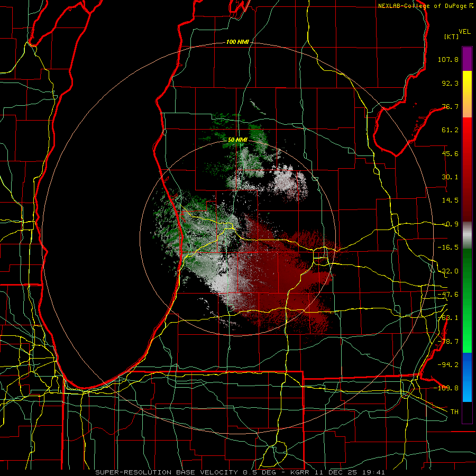
Task: Click the 50 NMI range ring label
Action: coord(237,140)
